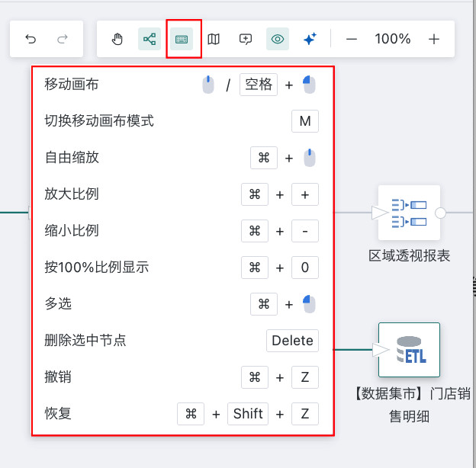
Task: Toggle the keyboard shortcuts panel icon
Action: click(182, 39)
